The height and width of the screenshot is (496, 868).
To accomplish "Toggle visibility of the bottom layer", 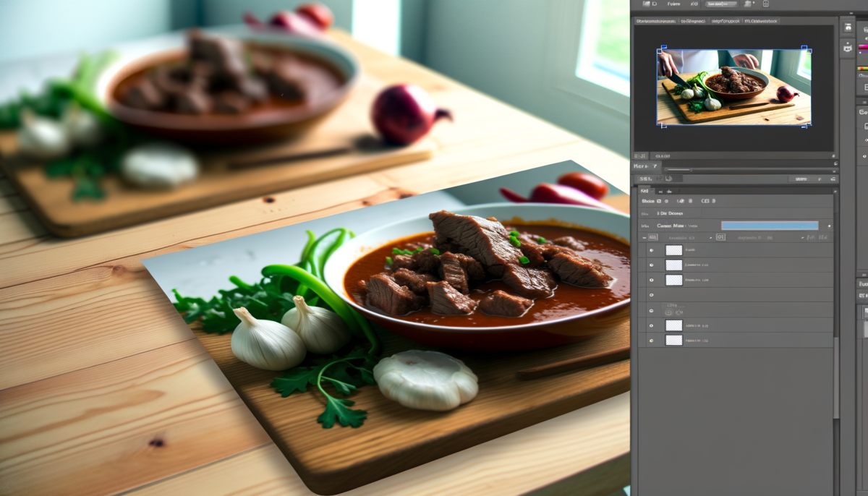I will tap(651, 340).
